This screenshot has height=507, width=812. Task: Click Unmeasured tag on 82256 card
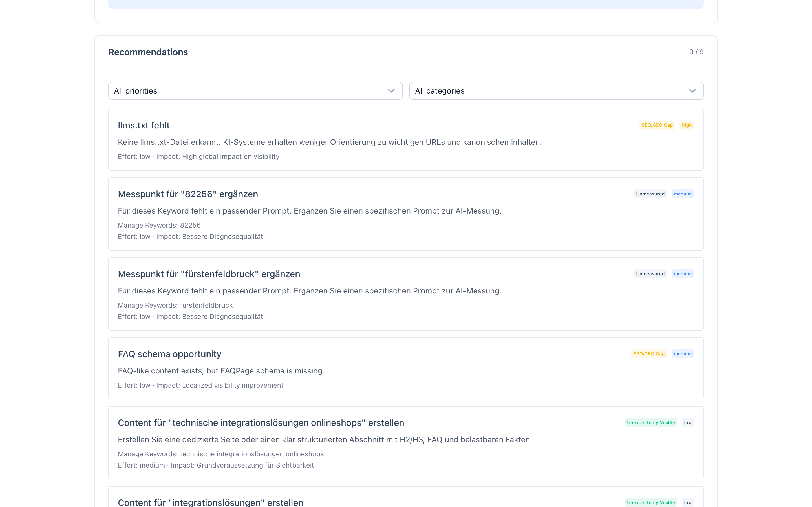tap(650, 194)
